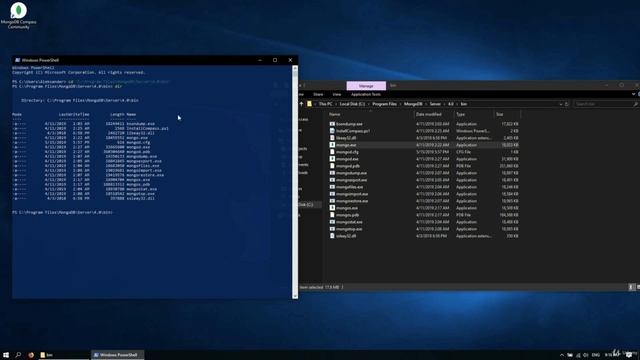Navigate to Server breadcrumb segment
The image size is (640, 360).
click(435, 104)
